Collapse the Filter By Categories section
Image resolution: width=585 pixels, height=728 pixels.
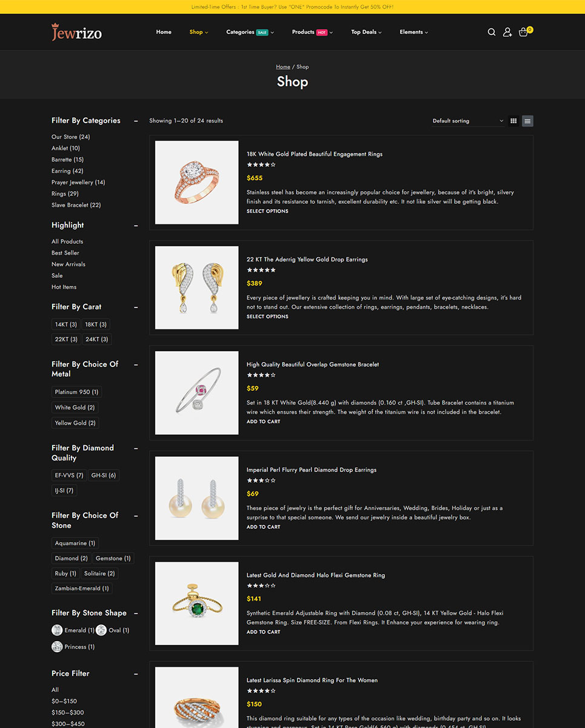[x=136, y=121]
